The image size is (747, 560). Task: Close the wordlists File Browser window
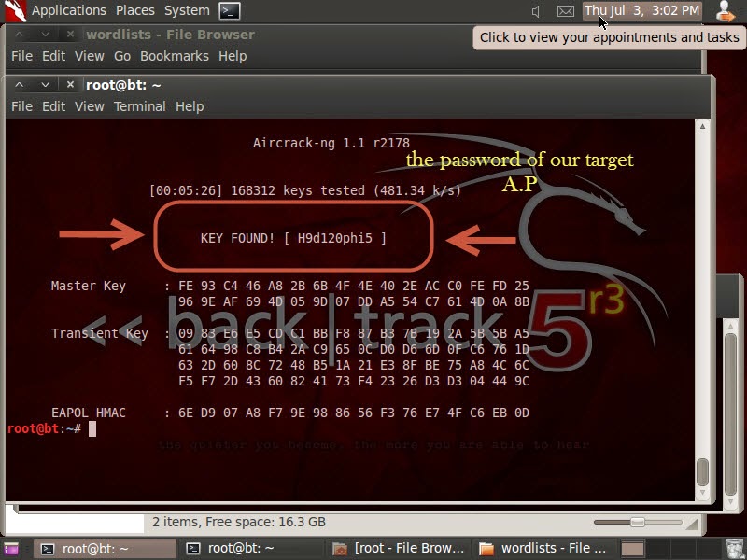[70, 35]
